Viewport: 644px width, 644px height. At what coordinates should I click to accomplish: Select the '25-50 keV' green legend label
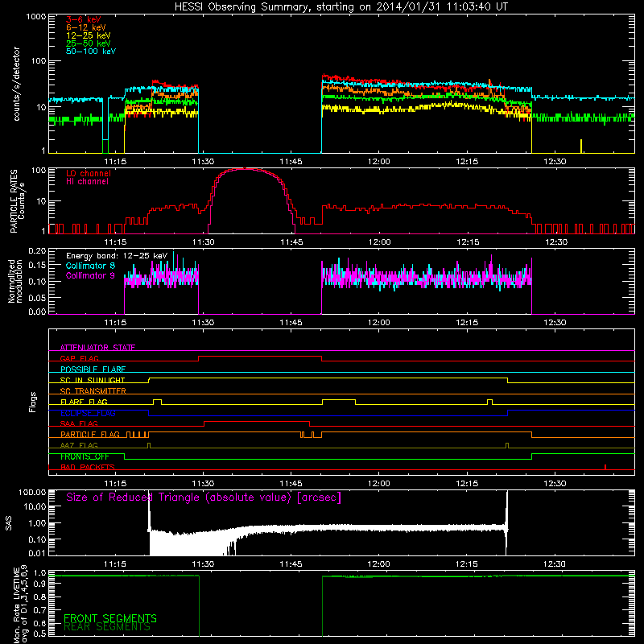coord(89,43)
